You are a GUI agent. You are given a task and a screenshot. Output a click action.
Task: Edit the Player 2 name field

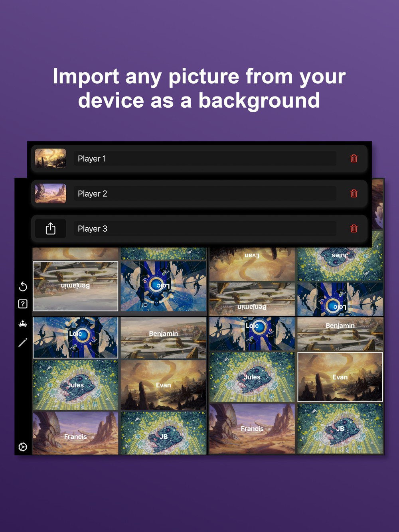click(x=205, y=193)
